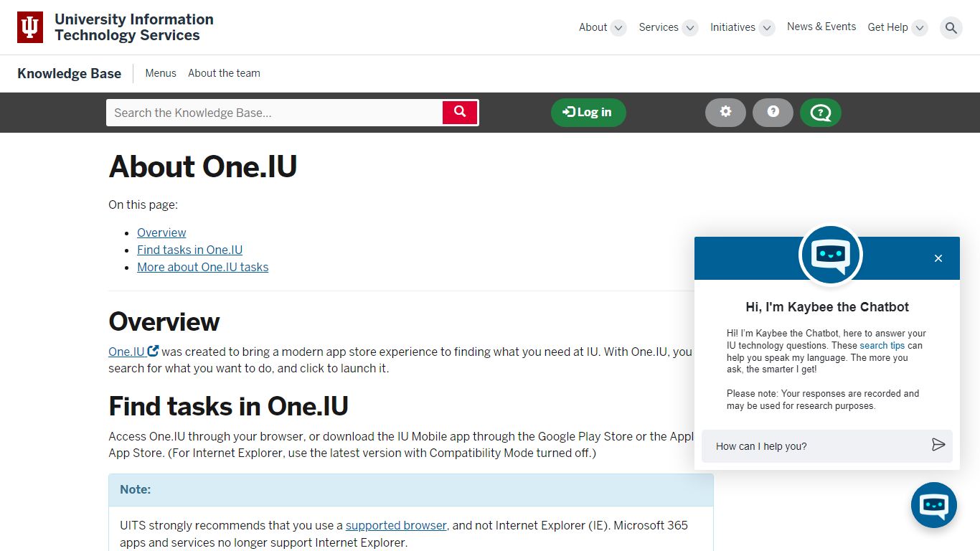Viewport: 980px width, 551px height.
Task: Open the search tips link in chatbot
Action: point(882,345)
